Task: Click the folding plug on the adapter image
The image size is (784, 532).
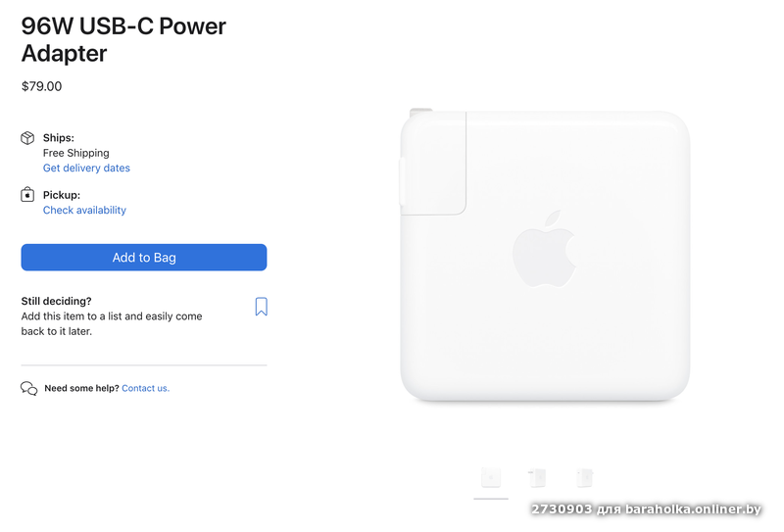Action: coord(433,162)
